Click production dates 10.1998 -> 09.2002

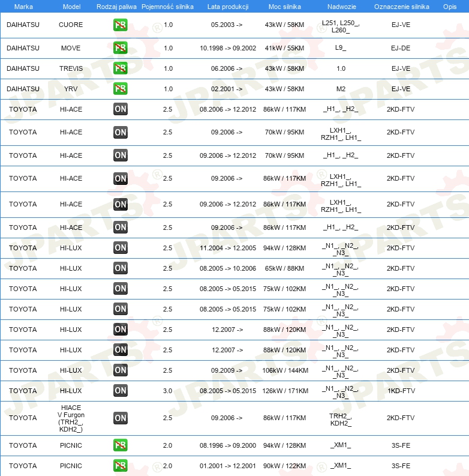click(x=228, y=48)
